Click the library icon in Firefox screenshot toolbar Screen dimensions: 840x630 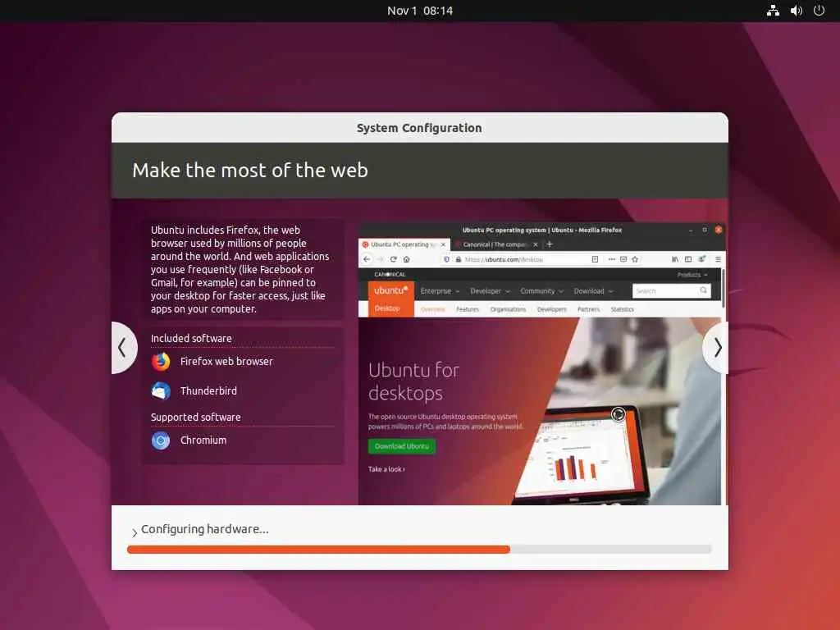675,259
